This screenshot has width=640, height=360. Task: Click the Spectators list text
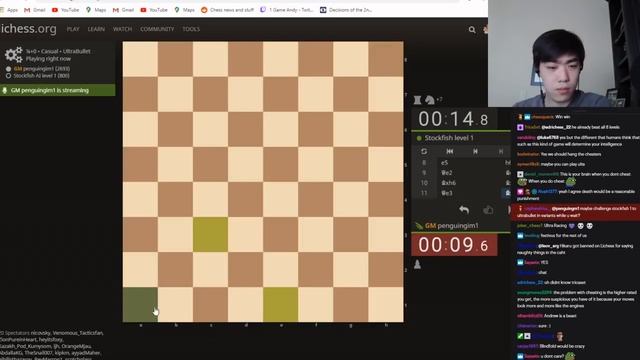(52, 345)
